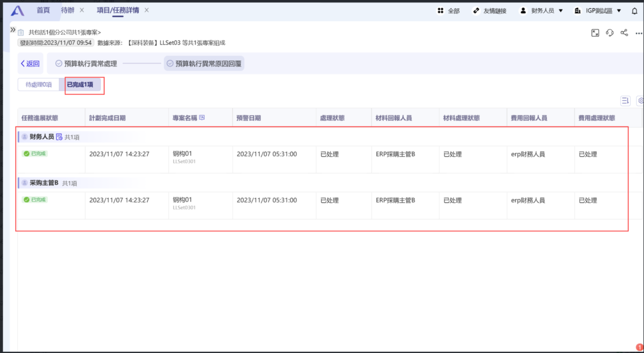644x353 pixels.
Task: Switch to 待處理0項 tab
Action: (x=38, y=84)
